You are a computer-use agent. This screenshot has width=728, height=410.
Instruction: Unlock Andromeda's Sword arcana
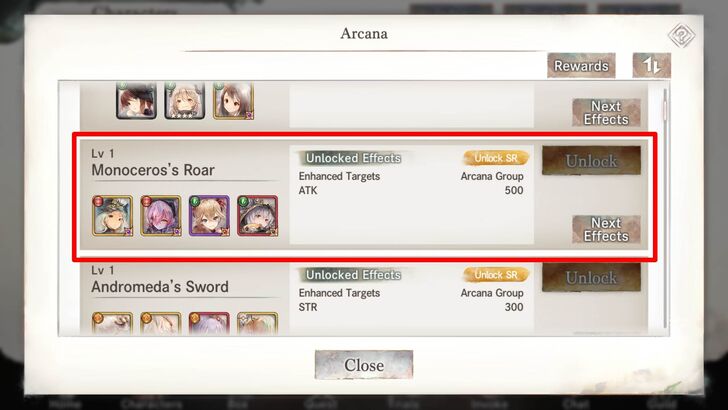click(591, 277)
